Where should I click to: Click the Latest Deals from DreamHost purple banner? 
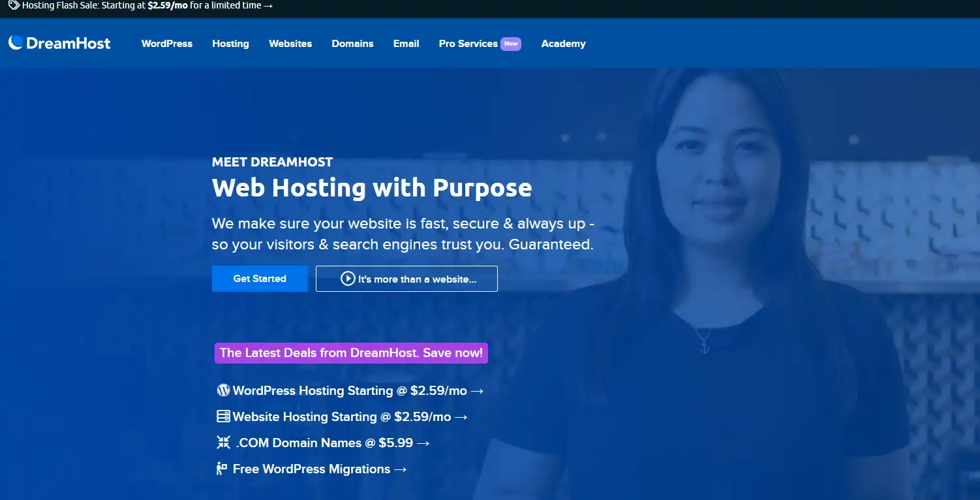pyautogui.click(x=351, y=353)
